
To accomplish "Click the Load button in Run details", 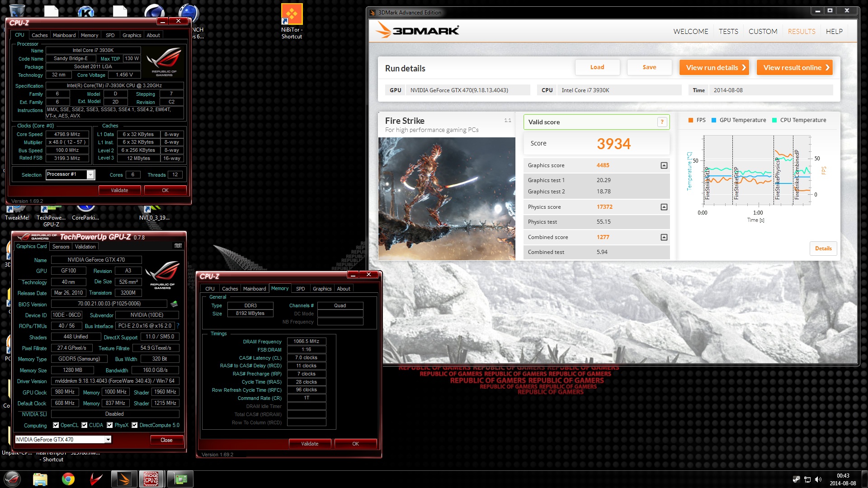I will pyautogui.click(x=597, y=67).
